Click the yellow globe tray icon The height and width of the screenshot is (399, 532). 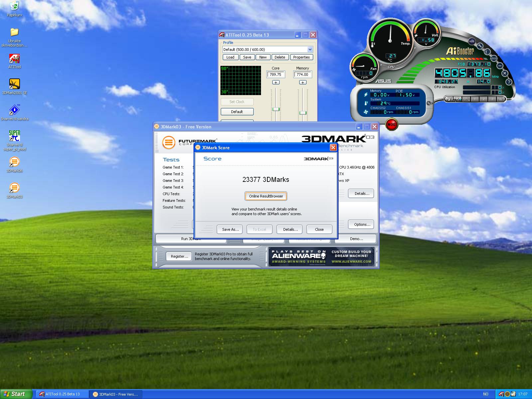(507, 394)
